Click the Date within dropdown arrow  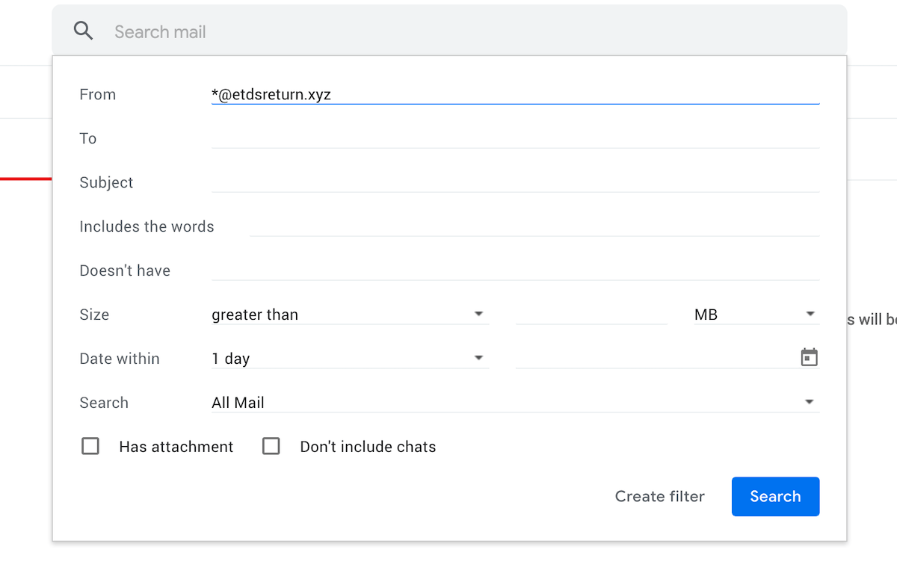(478, 357)
